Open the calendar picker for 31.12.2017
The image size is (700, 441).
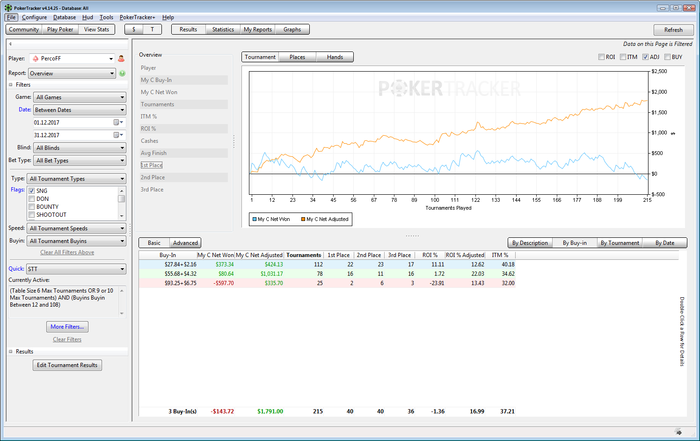tap(117, 135)
